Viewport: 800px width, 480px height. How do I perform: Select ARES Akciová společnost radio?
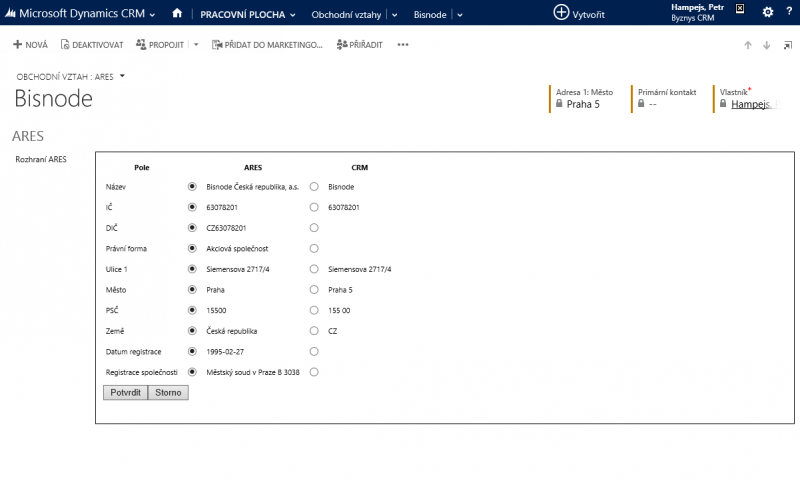click(x=192, y=248)
